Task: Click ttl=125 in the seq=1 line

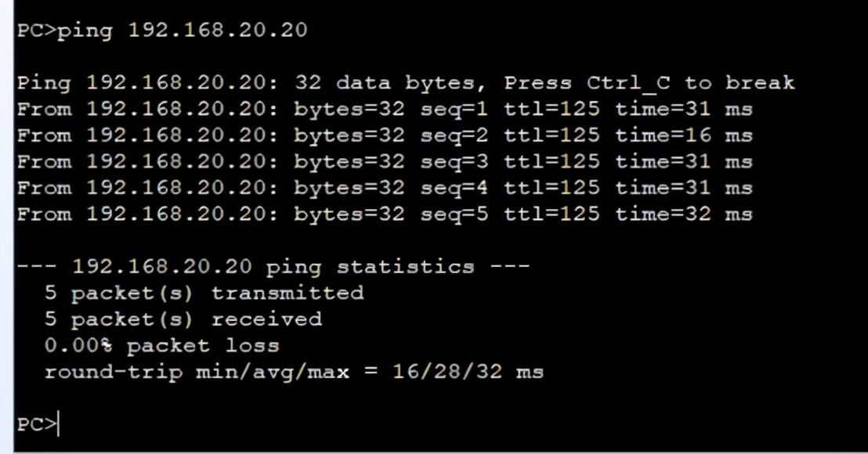Action: [552, 110]
